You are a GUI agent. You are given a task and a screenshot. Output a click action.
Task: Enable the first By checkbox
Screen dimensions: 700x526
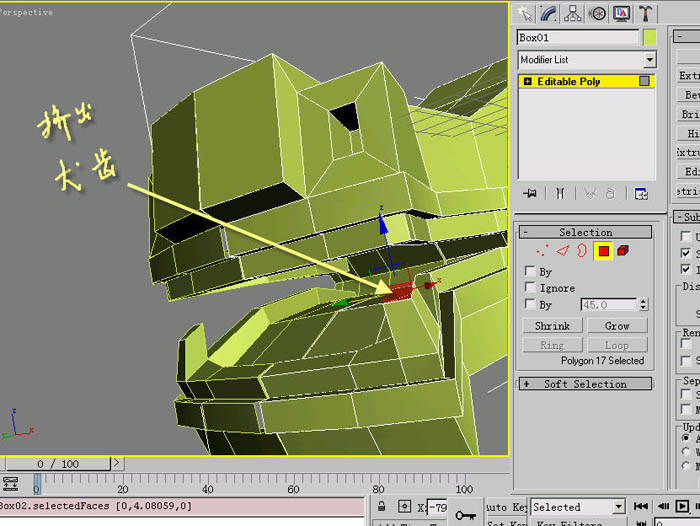click(x=530, y=271)
